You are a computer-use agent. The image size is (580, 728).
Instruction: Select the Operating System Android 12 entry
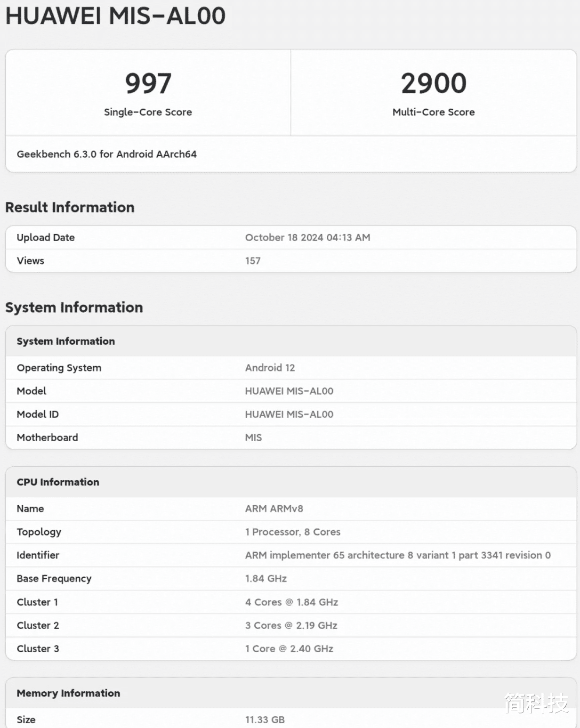coord(270,368)
